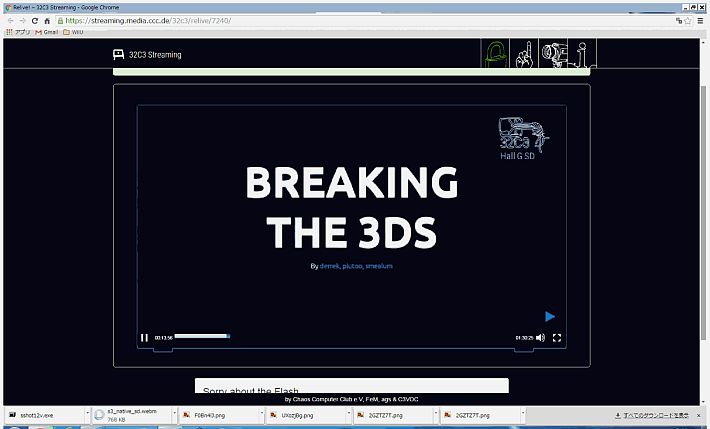
Task: Expand options for UXozjBg.png download
Action: point(349,413)
